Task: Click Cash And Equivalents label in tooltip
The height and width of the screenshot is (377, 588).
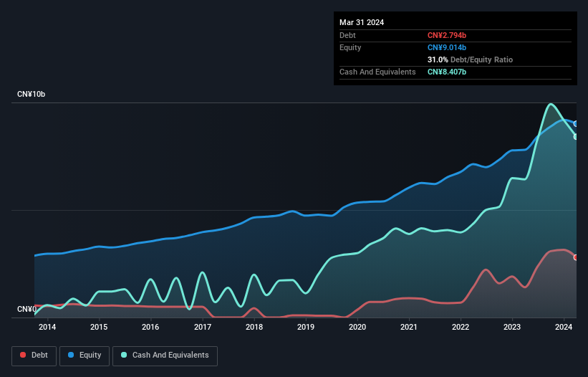Action: click(377, 72)
